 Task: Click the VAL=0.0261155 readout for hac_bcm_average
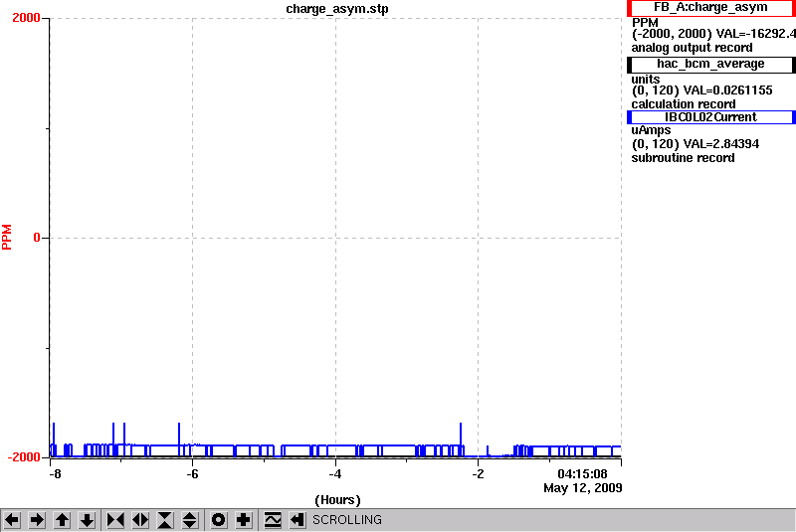[x=728, y=90]
